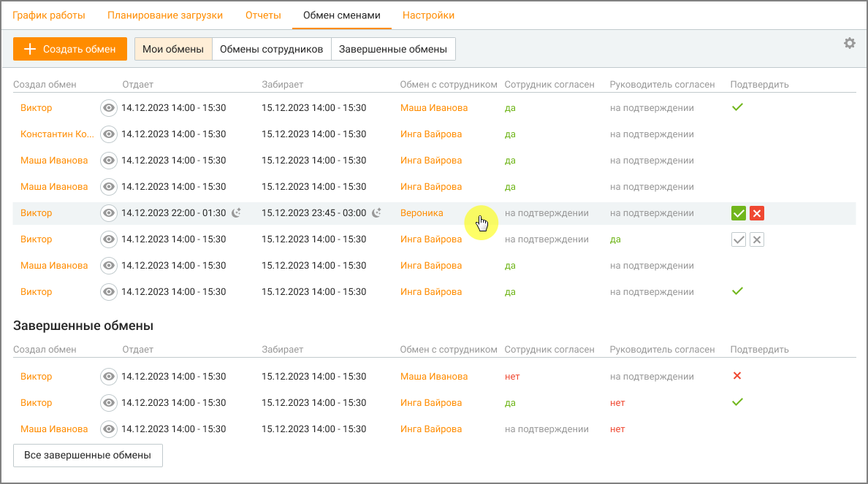Select the 'Обмен сменами' tab
The width and height of the screenshot is (868, 484).
click(x=341, y=15)
